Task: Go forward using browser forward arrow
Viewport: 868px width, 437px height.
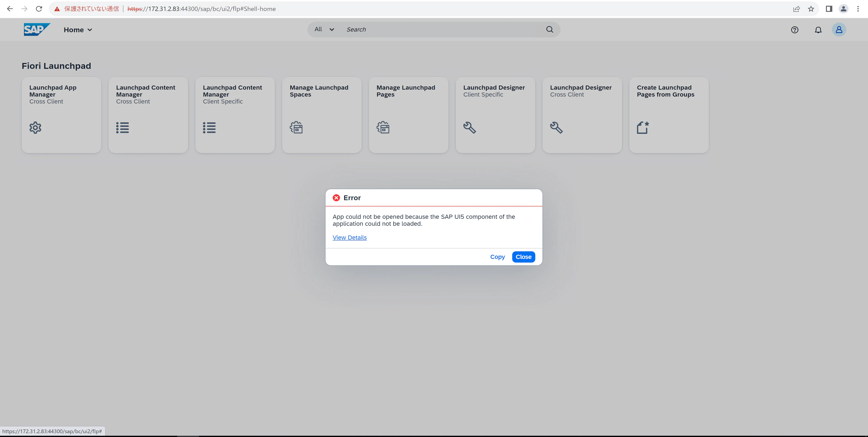Action: tap(24, 9)
